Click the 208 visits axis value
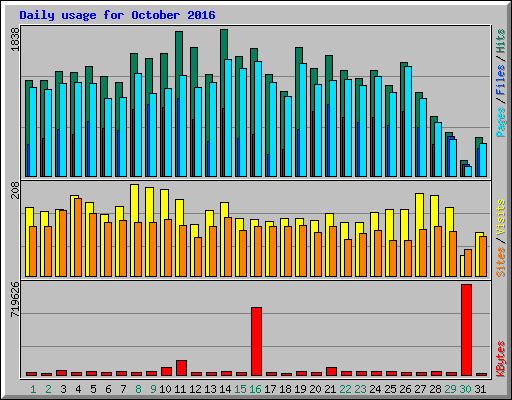The width and height of the screenshot is (512, 400). pyautogui.click(x=15, y=191)
